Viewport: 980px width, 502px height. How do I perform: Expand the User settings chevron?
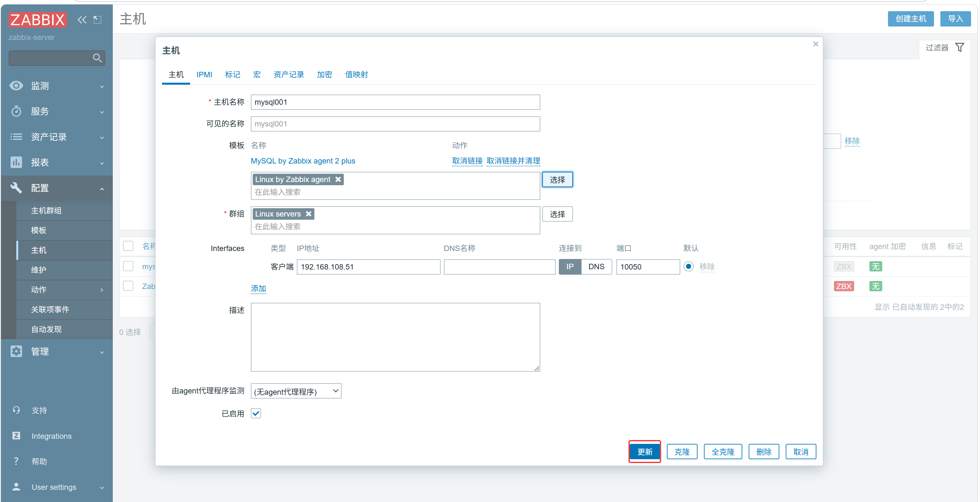coord(102,488)
